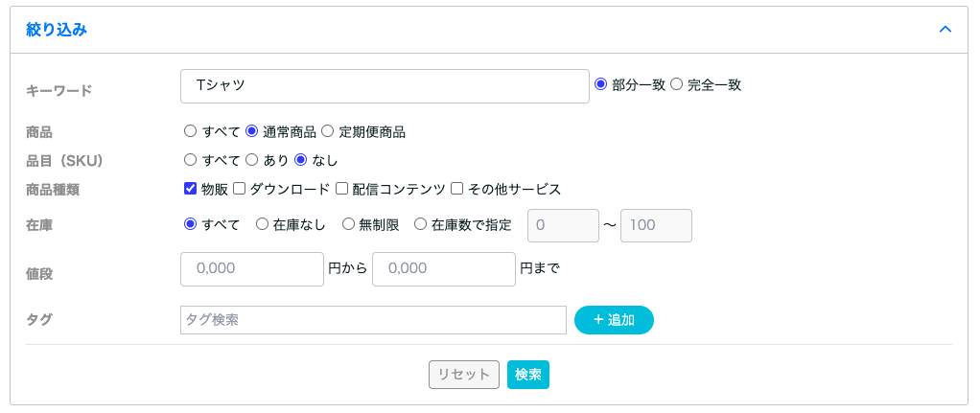Viewport: 980px width, 413px height.
Task: Choose 定期便商品 product type
Action: point(327,131)
